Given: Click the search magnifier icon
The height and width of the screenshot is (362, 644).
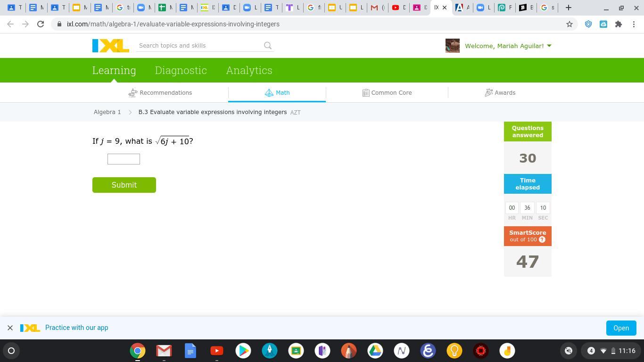Looking at the screenshot, I should click(x=268, y=46).
